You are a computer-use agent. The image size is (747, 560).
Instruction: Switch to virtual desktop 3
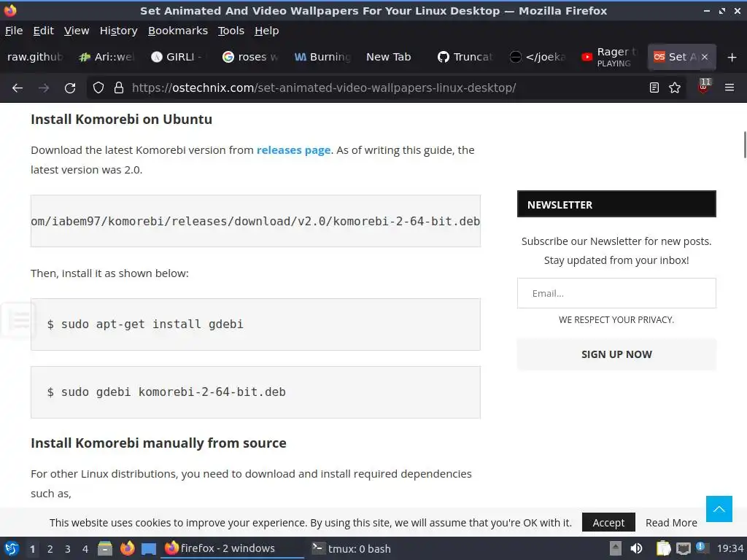coord(68,549)
